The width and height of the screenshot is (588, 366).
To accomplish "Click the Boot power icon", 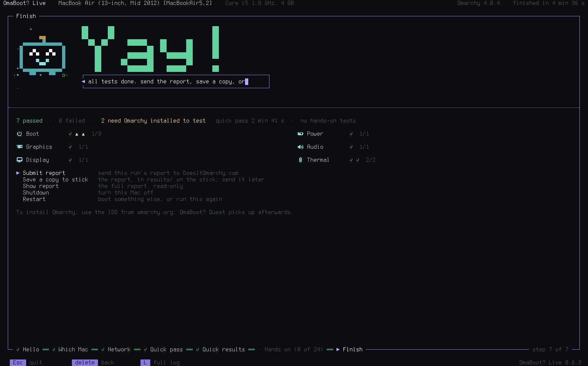I will tap(19, 134).
